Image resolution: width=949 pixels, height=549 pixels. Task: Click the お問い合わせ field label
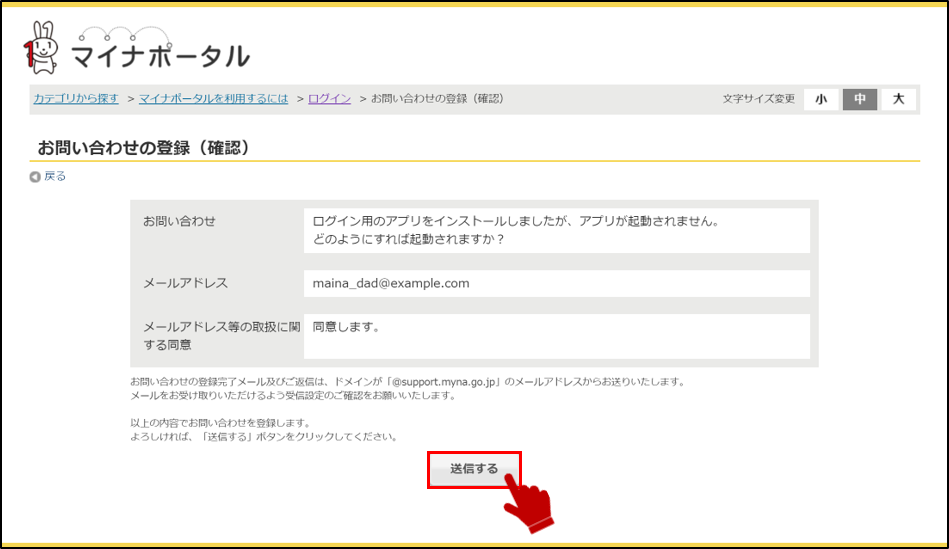(x=179, y=222)
